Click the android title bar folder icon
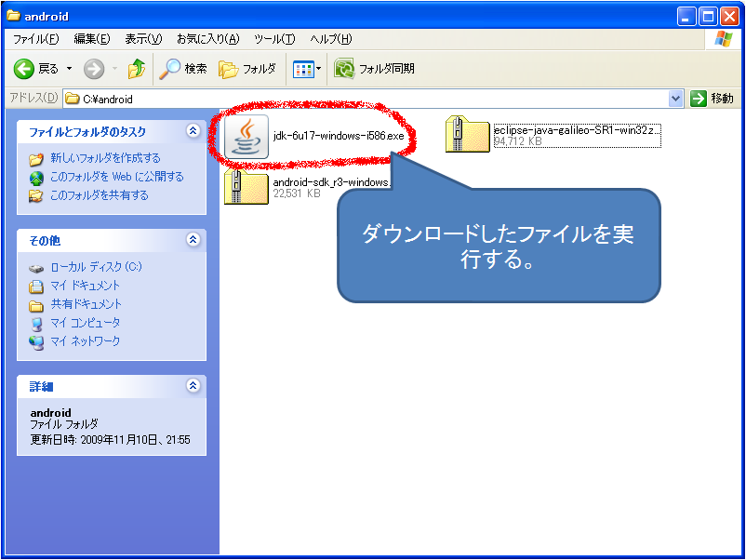The height and width of the screenshot is (560, 746). click(13, 16)
